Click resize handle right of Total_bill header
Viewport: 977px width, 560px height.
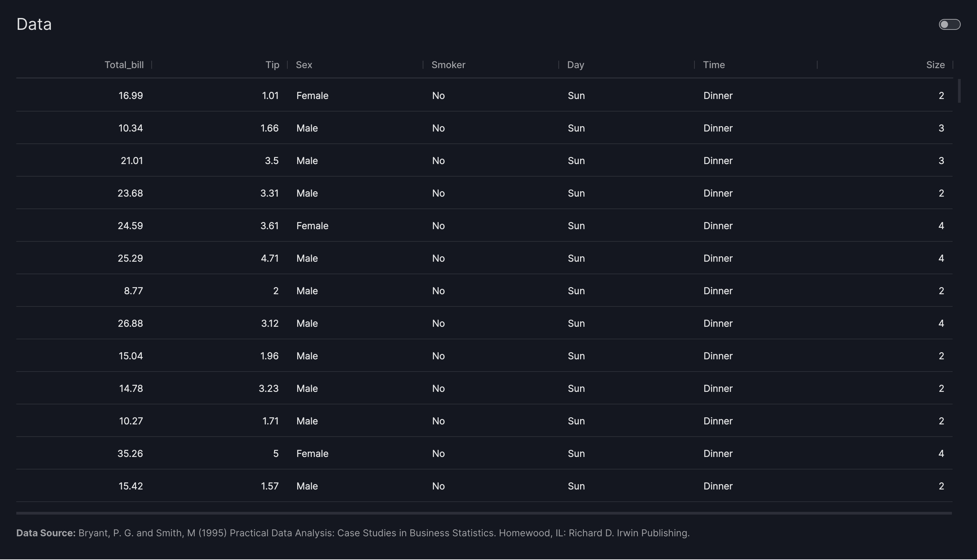[152, 65]
